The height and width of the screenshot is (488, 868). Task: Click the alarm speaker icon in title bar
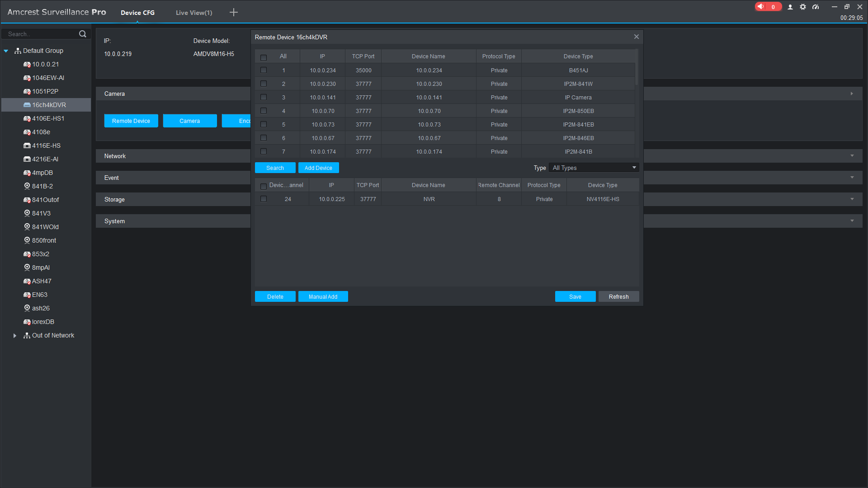coord(761,7)
